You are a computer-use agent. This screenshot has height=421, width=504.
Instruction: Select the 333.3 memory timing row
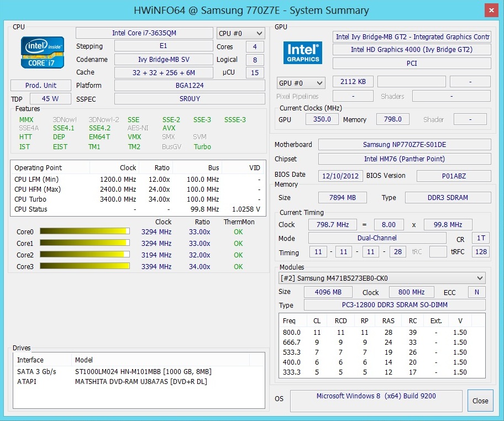[x=381, y=372]
